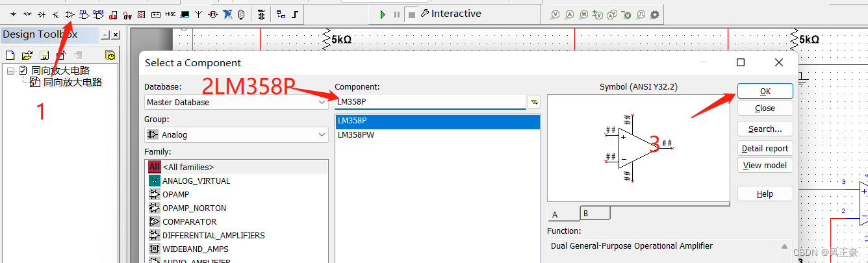868x263 pixels.
Task: Click the Hierarchical block toolbar icon
Action: tap(281, 14)
